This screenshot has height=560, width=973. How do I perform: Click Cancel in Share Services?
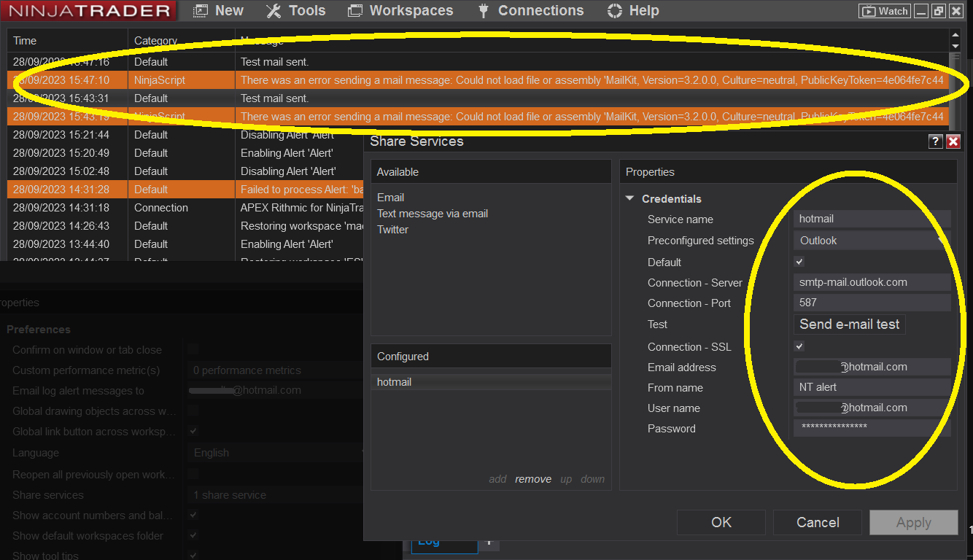818,522
